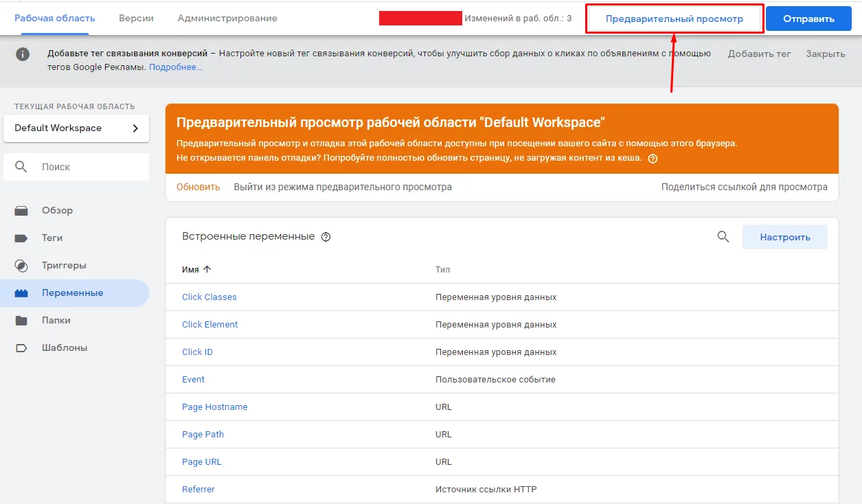Click the magnifier icon in built-in variables panel
This screenshot has height=504, width=862.
723,237
